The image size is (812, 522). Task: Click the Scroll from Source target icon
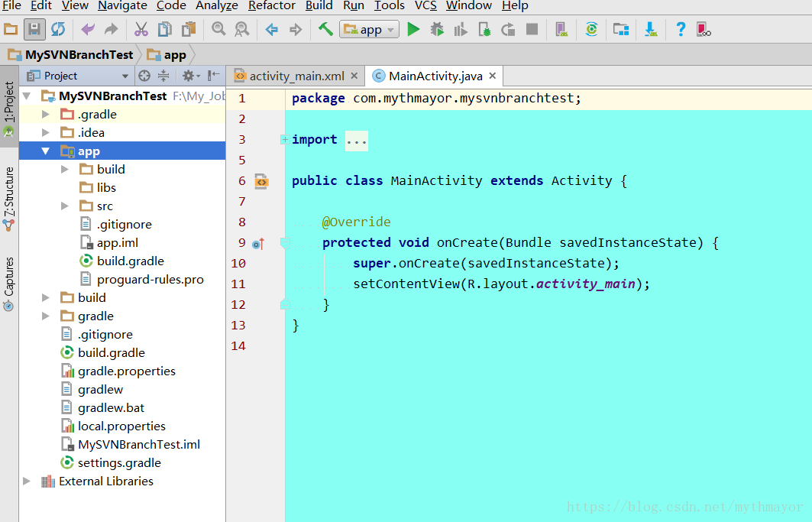tap(144, 76)
